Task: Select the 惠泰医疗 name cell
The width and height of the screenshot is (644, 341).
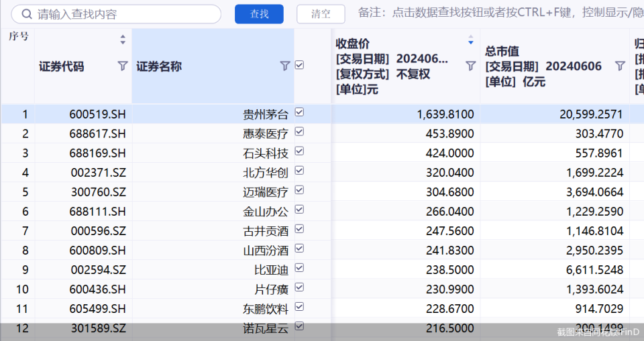Action: (x=213, y=133)
